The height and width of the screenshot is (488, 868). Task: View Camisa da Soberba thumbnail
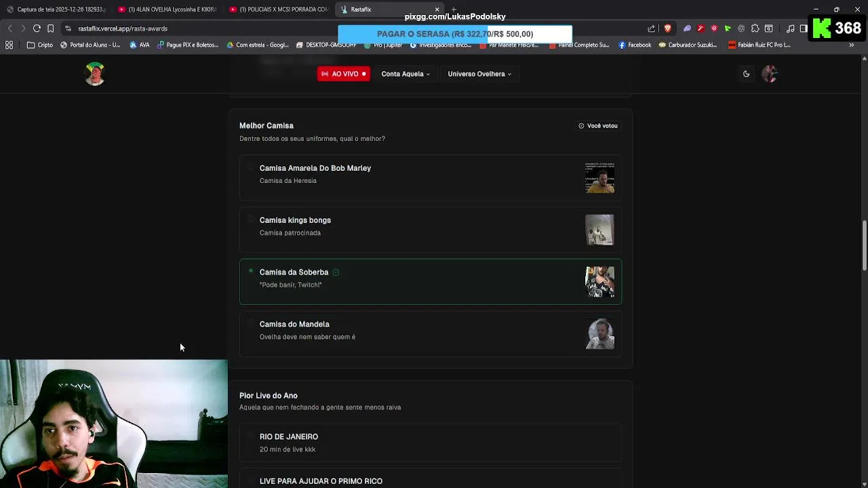(600, 282)
